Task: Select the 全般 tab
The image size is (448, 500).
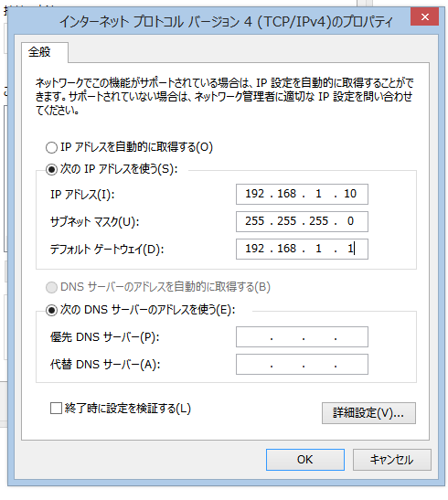Action: pos(39,52)
